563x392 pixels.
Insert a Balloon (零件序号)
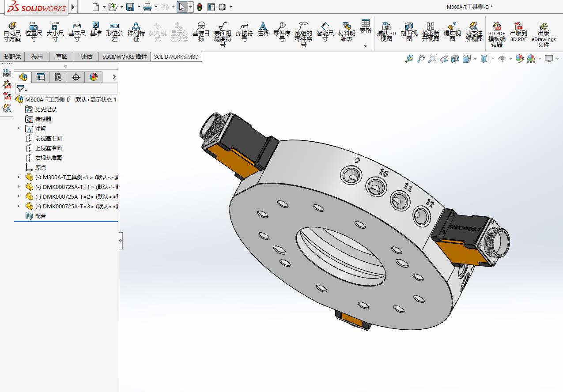pyautogui.click(x=282, y=32)
